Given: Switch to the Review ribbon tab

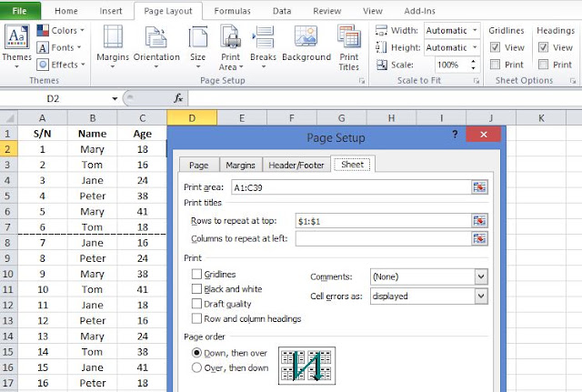Looking at the screenshot, I should (327, 11).
